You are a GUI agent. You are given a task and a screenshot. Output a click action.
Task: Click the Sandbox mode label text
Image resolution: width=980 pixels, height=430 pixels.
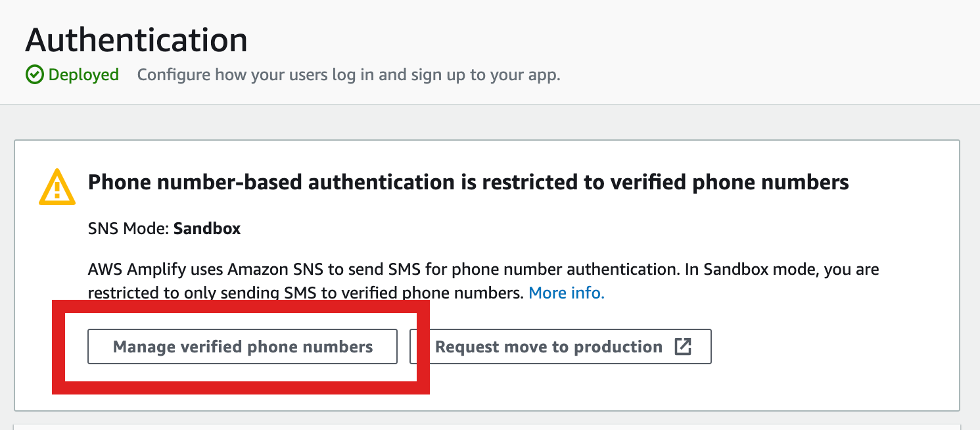[x=206, y=228]
